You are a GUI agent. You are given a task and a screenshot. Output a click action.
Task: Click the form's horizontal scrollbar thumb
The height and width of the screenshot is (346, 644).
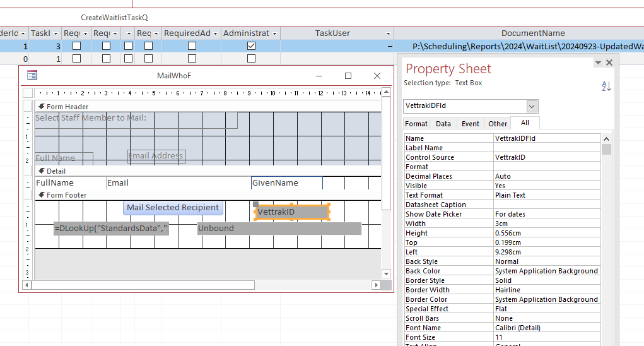coord(143,285)
